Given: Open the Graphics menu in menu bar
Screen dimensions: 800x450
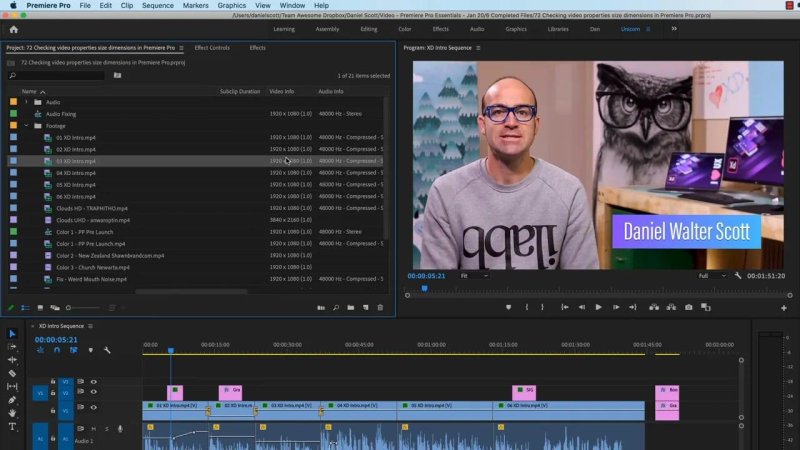Looking at the screenshot, I should pyautogui.click(x=232, y=5).
